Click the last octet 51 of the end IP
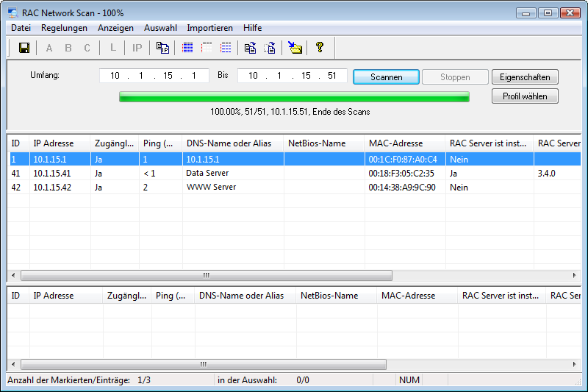 tap(332, 76)
